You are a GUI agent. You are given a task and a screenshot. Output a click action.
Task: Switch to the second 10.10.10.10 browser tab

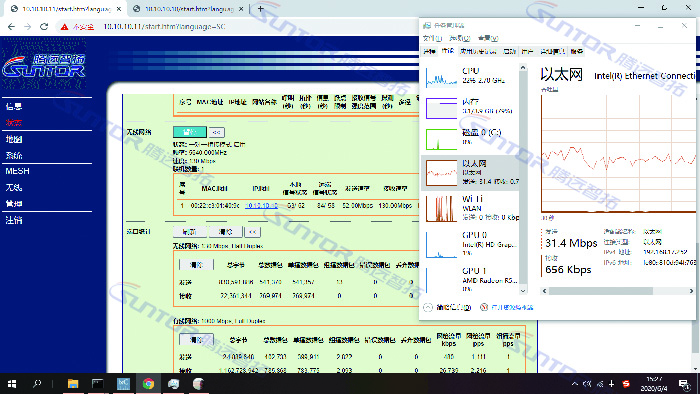coord(189,9)
